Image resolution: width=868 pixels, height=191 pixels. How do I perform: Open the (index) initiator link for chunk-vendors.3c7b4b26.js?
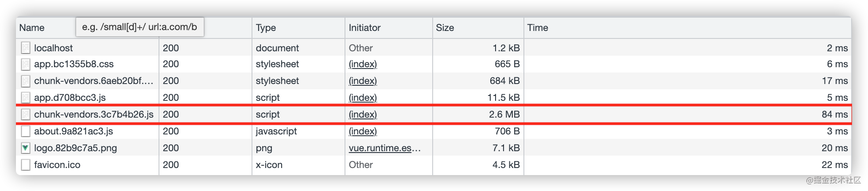(363, 115)
